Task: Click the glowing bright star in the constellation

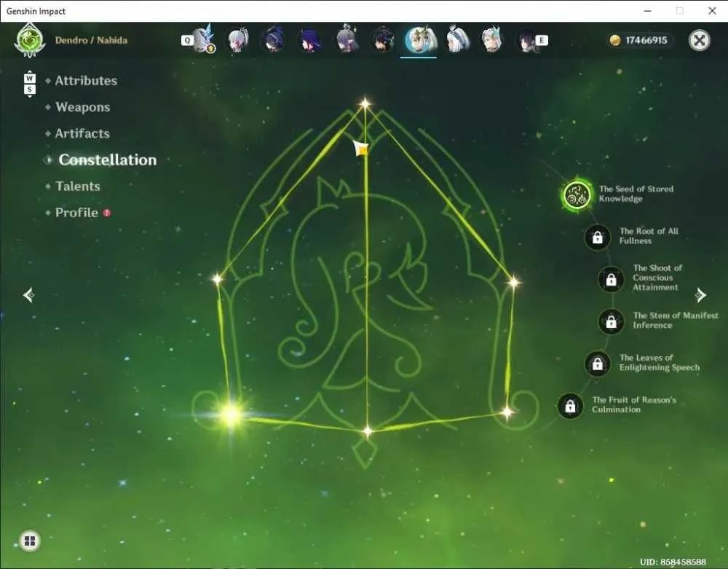Action: coord(231,415)
